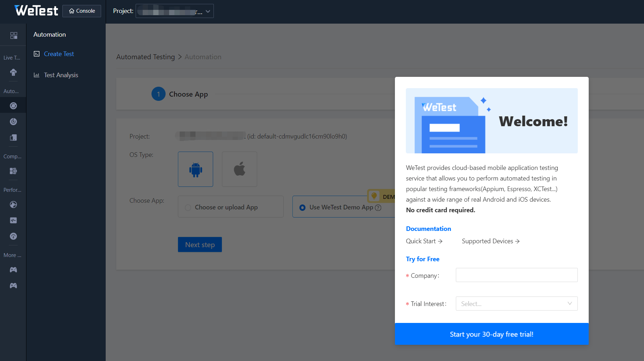The image size is (644, 361).
Task: Click the project id default-cdmvgudlc16cm90lo9h0 text
Action: [297, 136]
